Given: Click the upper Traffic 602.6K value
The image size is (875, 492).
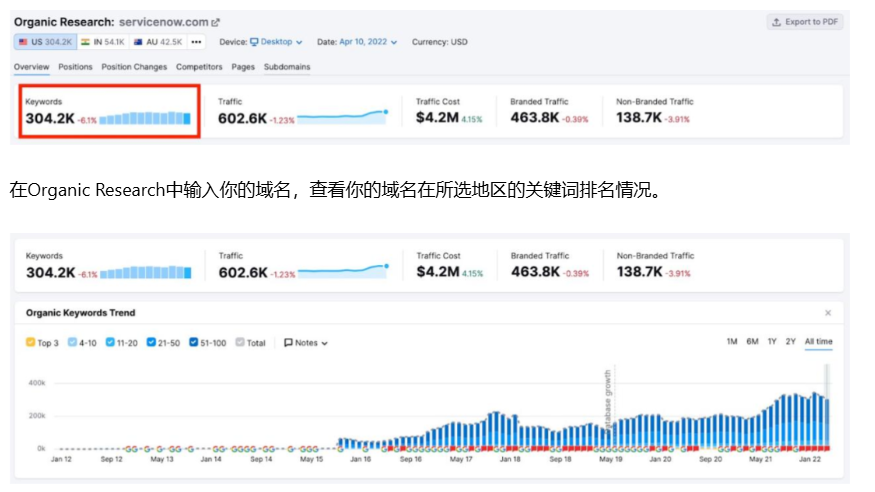Looking at the screenshot, I should coord(243,118).
